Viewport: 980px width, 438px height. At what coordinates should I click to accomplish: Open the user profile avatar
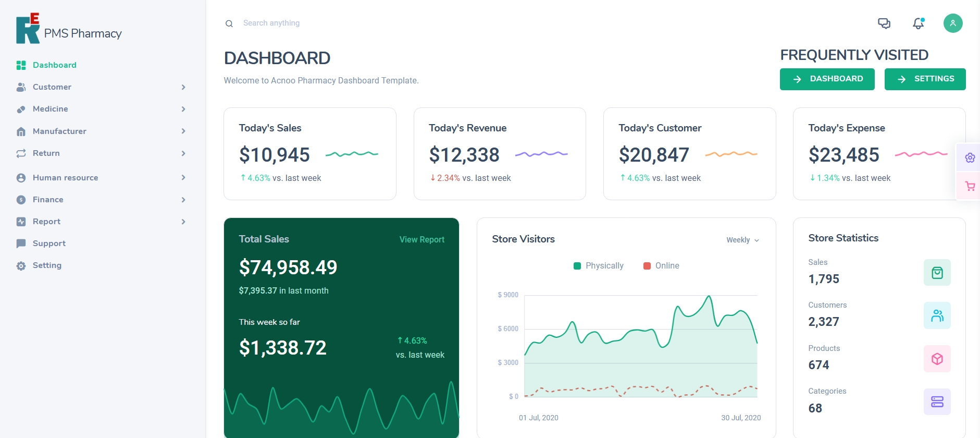953,23
